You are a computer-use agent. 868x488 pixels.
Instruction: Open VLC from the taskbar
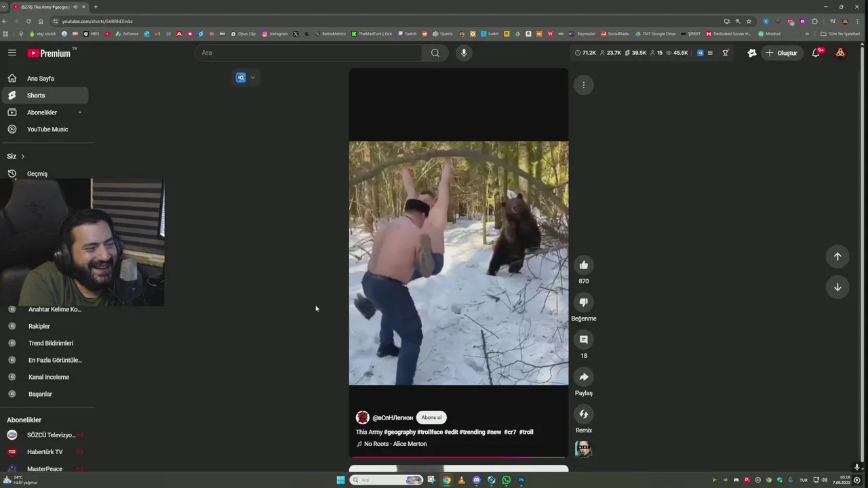coord(462,480)
